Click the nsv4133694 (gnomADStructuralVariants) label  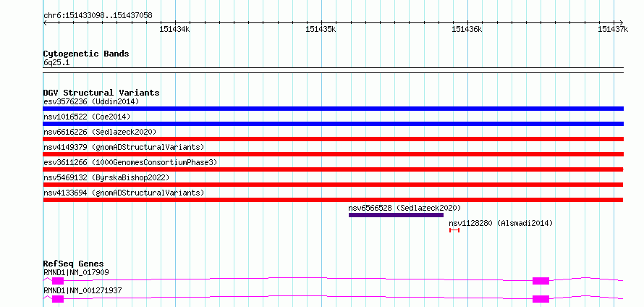pyautogui.click(x=124, y=193)
